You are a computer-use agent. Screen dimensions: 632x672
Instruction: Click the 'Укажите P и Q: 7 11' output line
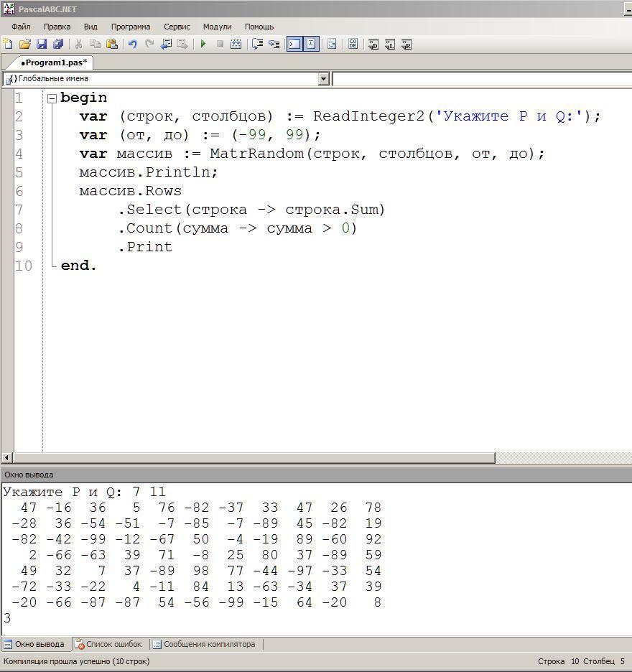[x=85, y=492]
